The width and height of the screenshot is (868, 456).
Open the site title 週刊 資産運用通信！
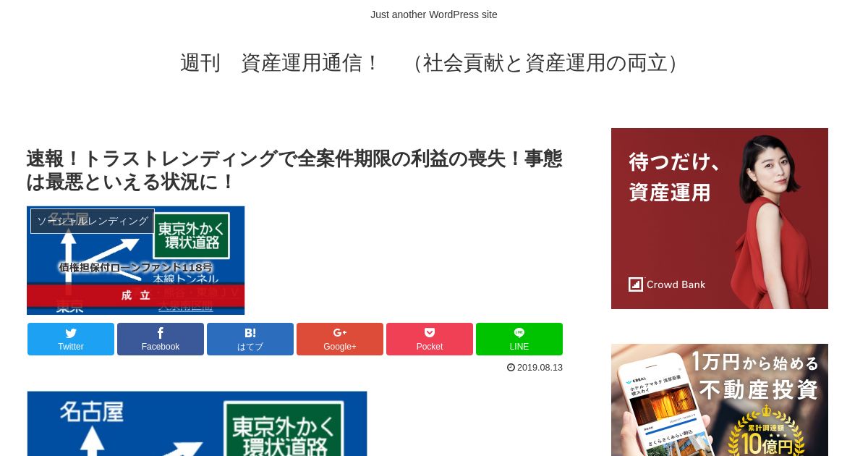(434, 63)
